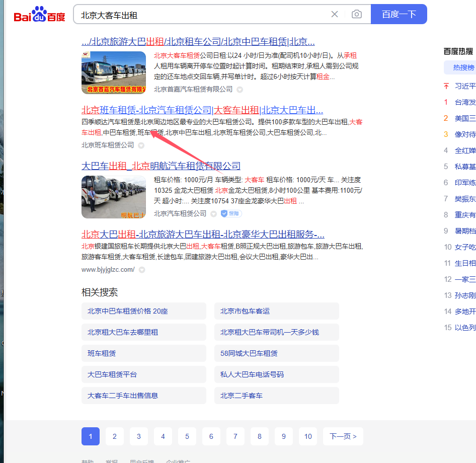Select current page 1 in pagination
This screenshot has height=463, width=476.
(x=91, y=436)
